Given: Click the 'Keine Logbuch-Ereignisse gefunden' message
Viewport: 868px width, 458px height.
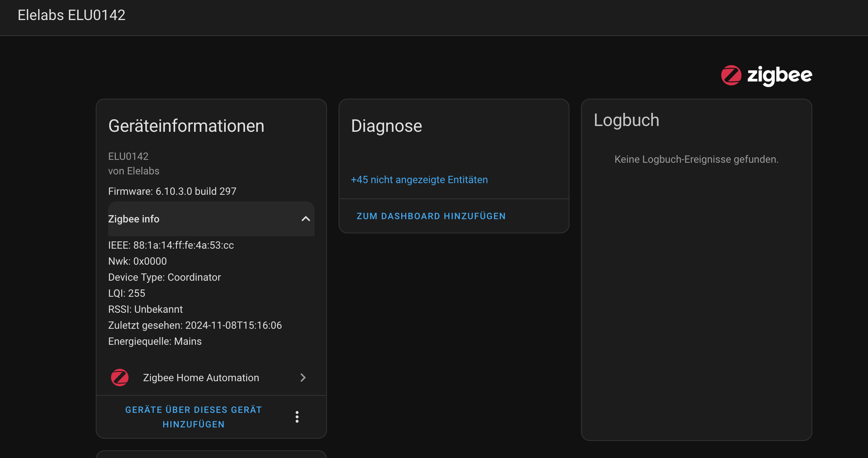Looking at the screenshot, I should (x=696, y=159).
